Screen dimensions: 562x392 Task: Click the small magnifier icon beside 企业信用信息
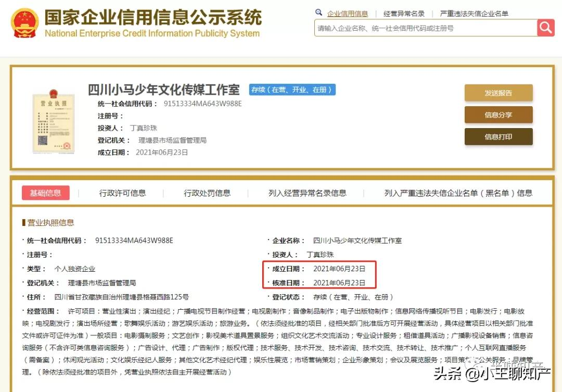coord(318,12)
